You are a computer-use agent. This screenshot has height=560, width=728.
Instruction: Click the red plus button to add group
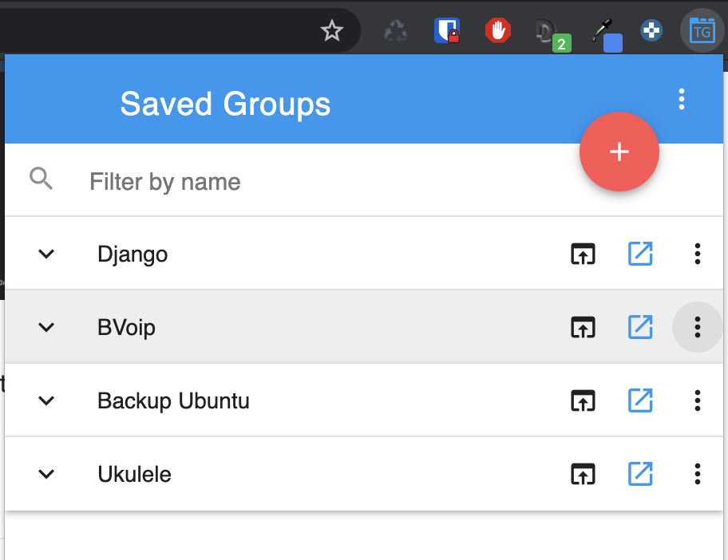click(x=619, y=152)
